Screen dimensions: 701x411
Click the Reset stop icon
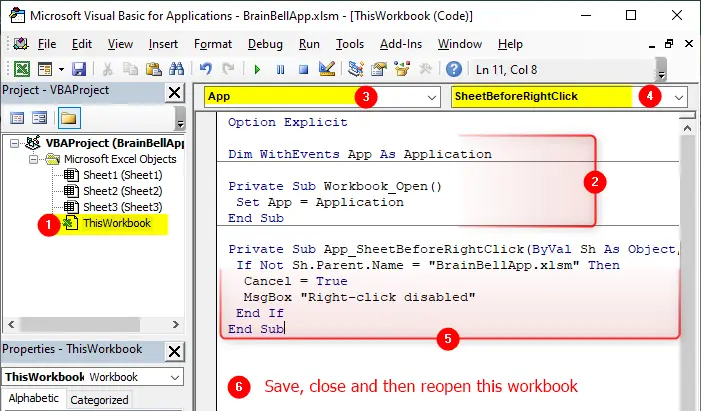(304, 70)
